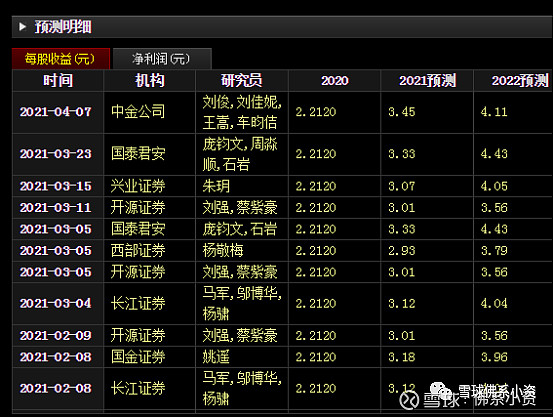
Task: Click the 机构 column header
Action: 149,81
